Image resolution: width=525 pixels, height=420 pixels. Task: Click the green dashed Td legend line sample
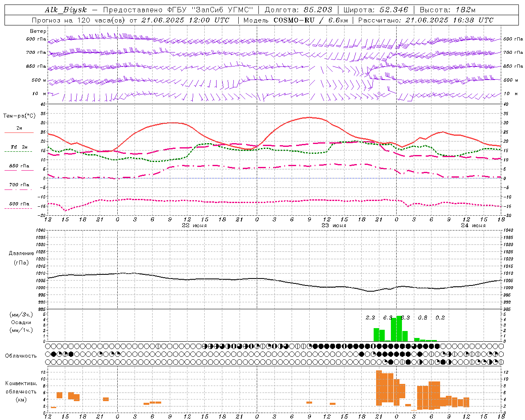point(18,152)
